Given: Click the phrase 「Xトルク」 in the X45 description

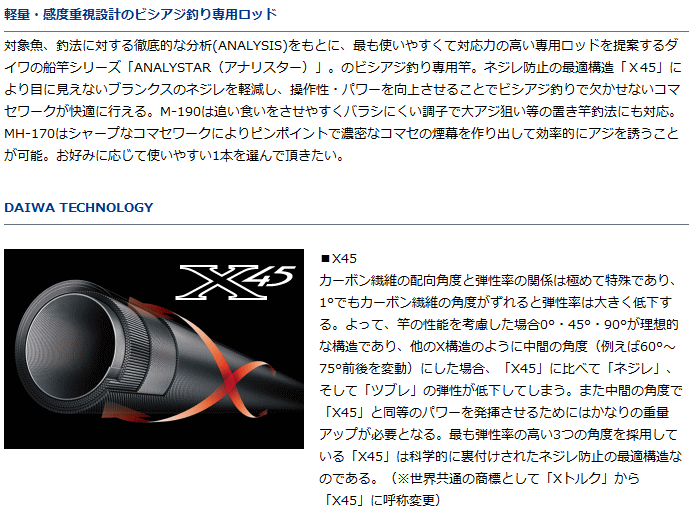Looking at the screenshot, I should click(576, 478).
